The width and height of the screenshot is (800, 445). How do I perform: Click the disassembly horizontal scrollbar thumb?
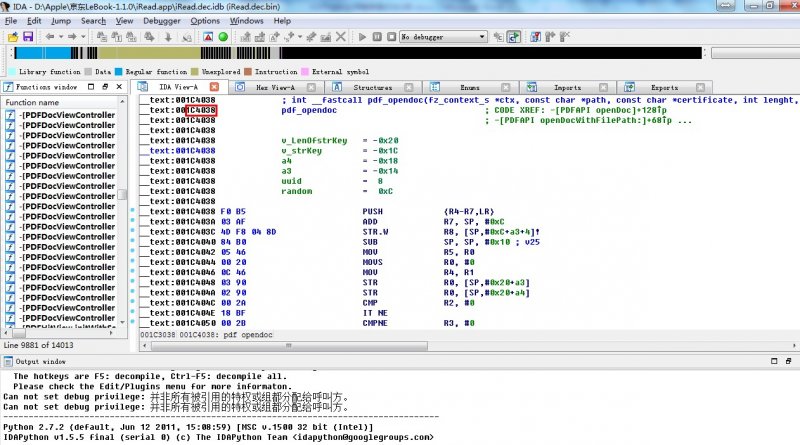289,346
